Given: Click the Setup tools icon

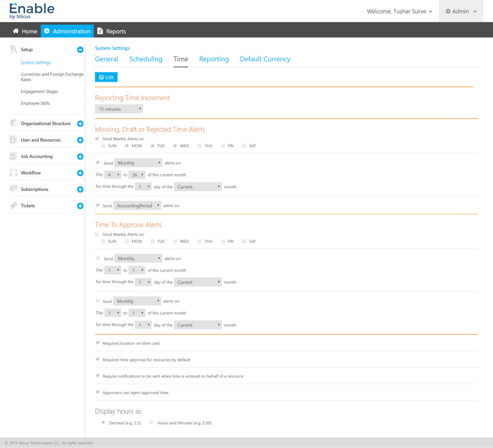Looking at the screenshot, I should click(x=13, y=49).
